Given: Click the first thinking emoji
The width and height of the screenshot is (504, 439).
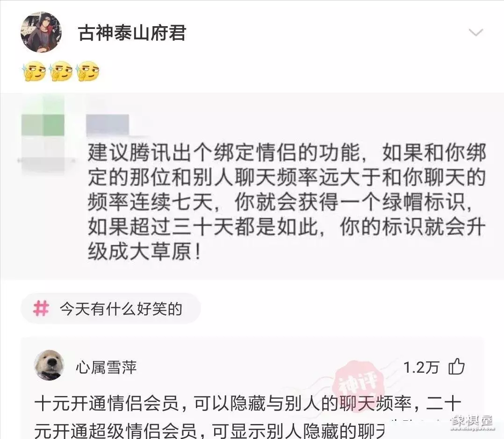Looking at the screenshot, I should tap(34, 71).
